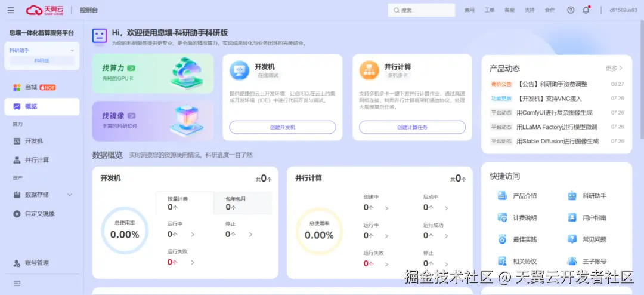Click the 开发机 blue monitor card icon
The width and height of the screenshot is (644, 295).
tap(240, 70)
